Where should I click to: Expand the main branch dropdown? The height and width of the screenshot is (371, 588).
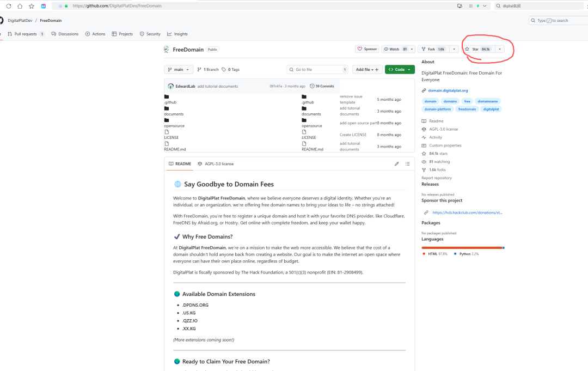(179, 70)
